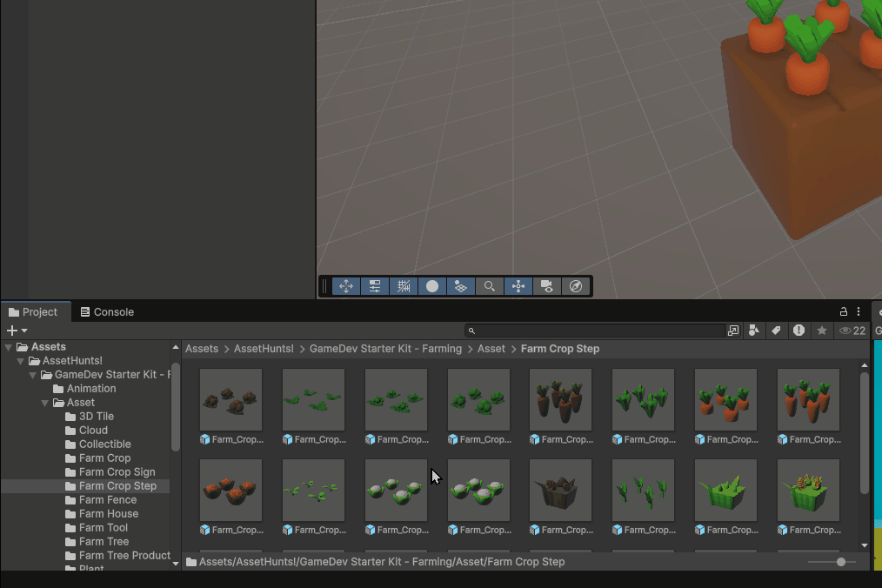Click the compass icon in scene overlay toolbar

[575, 286]
